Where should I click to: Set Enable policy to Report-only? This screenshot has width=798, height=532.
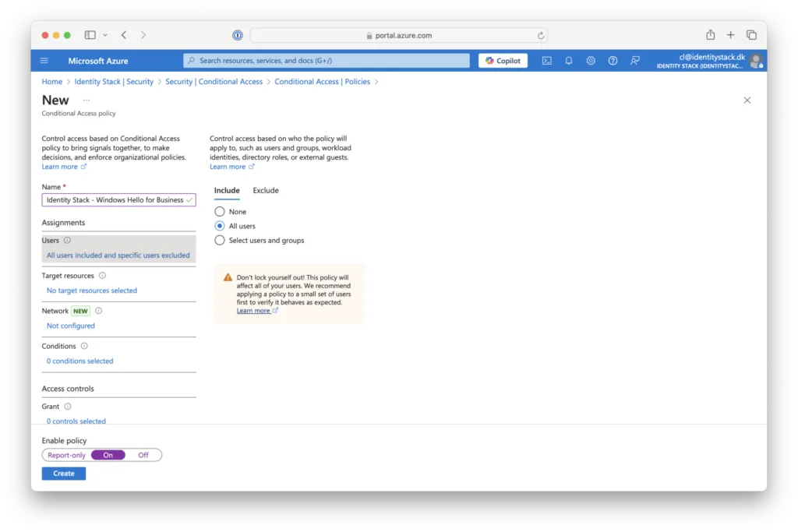[x=67, y=455]
